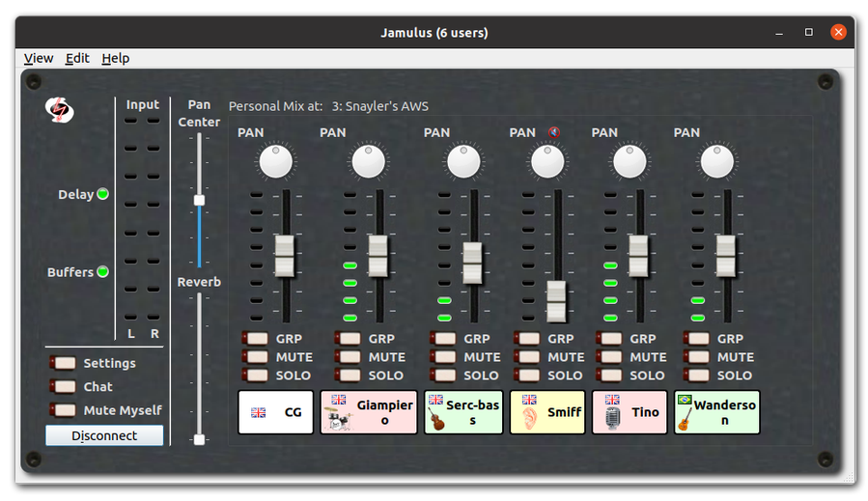Mute the Tino channel
The width and height of the screenshot is (868, 501).
pyautogui.click(x=609, y=357)
